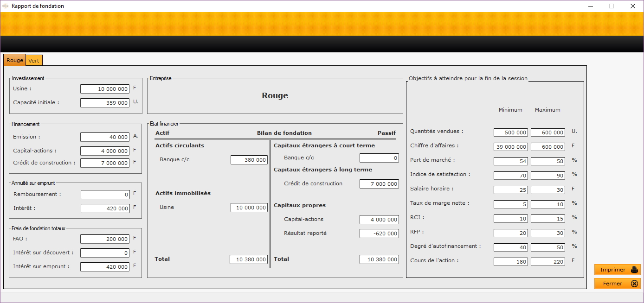This screenshot has width=644, height=303.
Task: Select the Usine field under Investissement
Action: click(105, 89)
